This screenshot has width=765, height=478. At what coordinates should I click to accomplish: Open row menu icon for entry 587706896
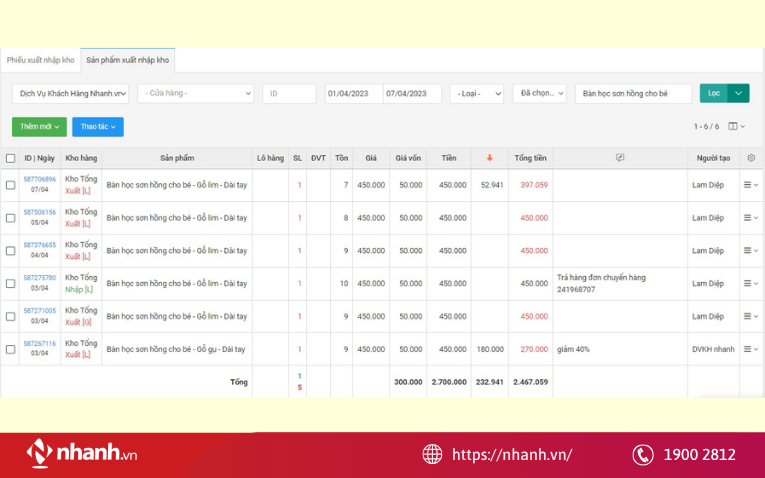tap(750, 185)
